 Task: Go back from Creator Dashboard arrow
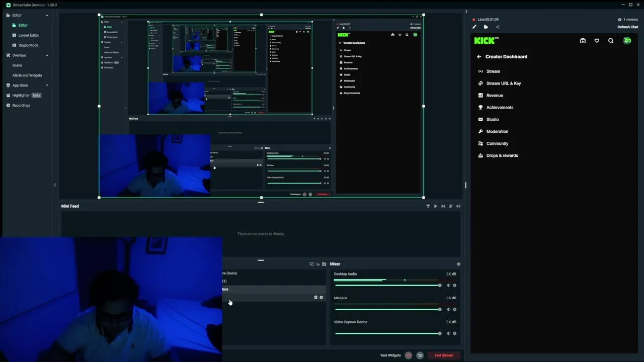pos(479,57)
